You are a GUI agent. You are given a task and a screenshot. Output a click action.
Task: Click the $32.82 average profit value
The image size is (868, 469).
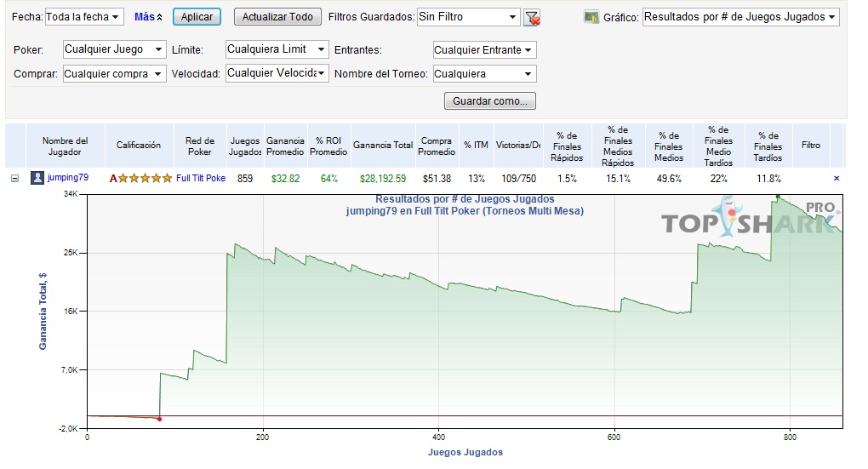click(x=286, y=178)
